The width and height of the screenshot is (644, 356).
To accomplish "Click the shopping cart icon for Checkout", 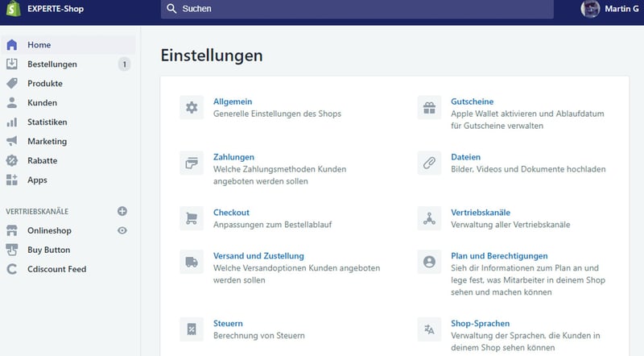I will coord(192,217).
